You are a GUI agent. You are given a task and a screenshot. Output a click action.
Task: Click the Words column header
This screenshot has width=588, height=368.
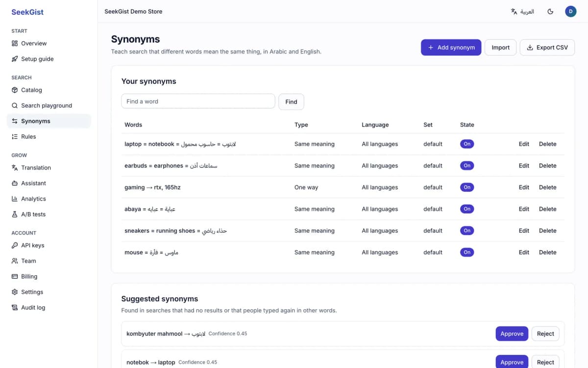[133, 125]
